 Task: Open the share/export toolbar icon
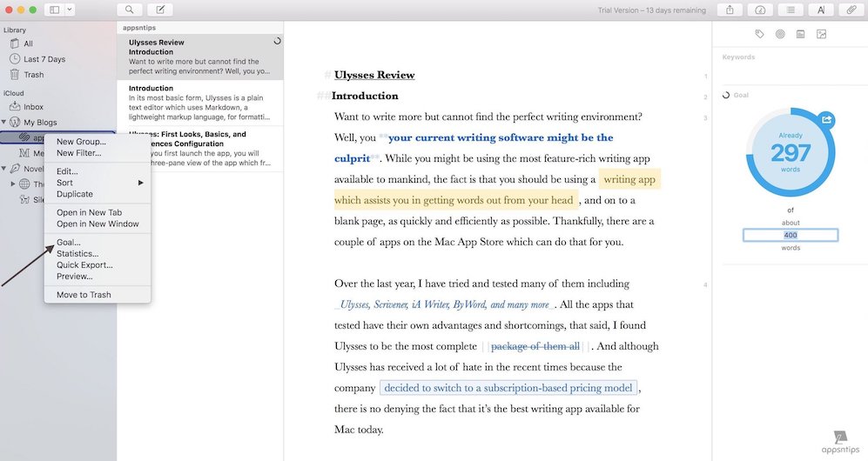tap(729, 10)
